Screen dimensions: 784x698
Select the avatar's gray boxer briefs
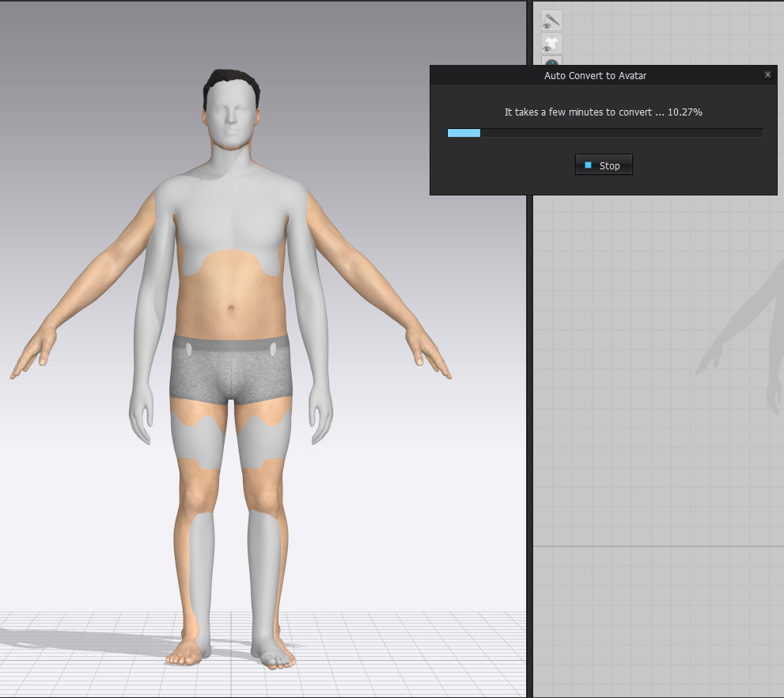coord(231,372)
